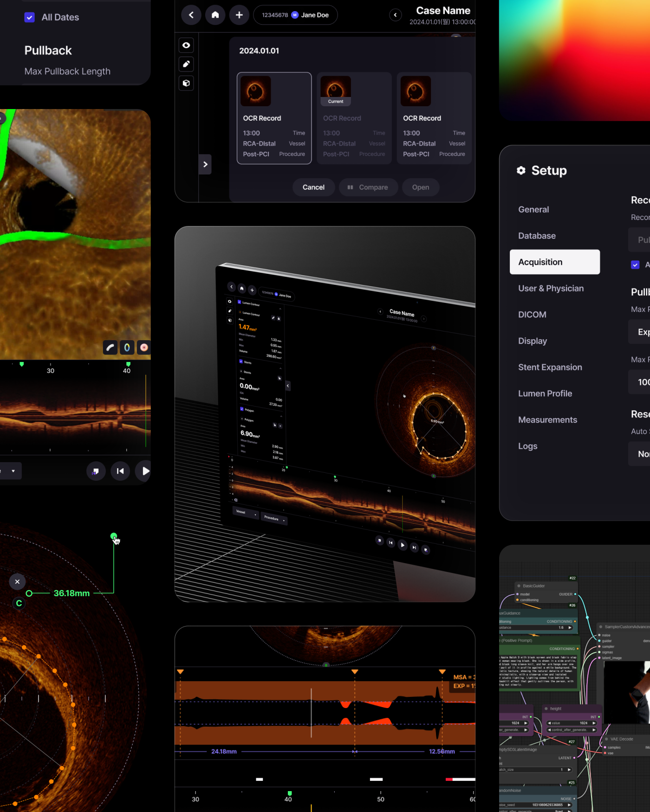Click the middle orange triangle marker on profile
The height and width of the screenshot is (812, 650).
tap(355, 672)
